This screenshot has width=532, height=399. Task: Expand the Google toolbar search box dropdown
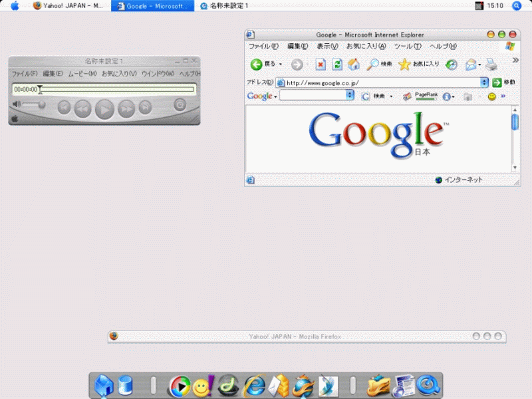pyautogui.click(x=350, y=95)
